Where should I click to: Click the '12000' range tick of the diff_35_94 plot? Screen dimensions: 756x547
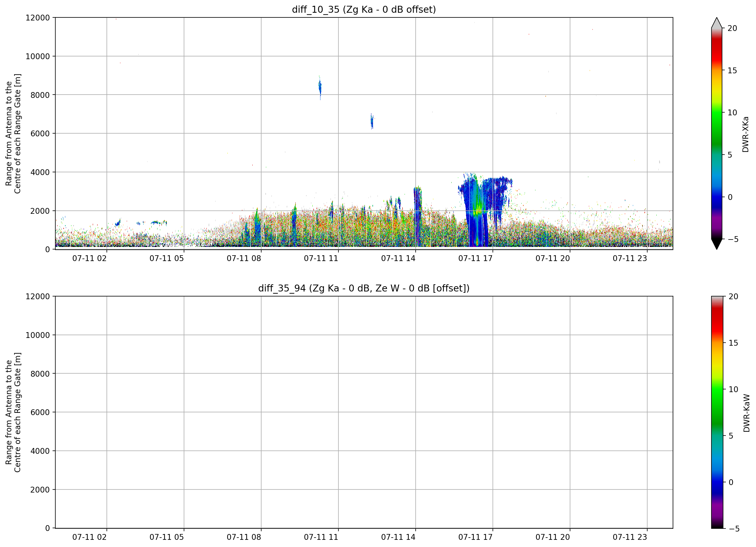coord(38,296)
